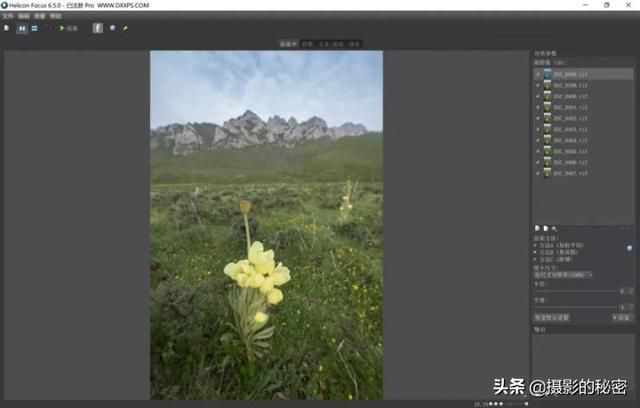Uncheck the DSC_0402.tif source image

(x=538, y=119)
